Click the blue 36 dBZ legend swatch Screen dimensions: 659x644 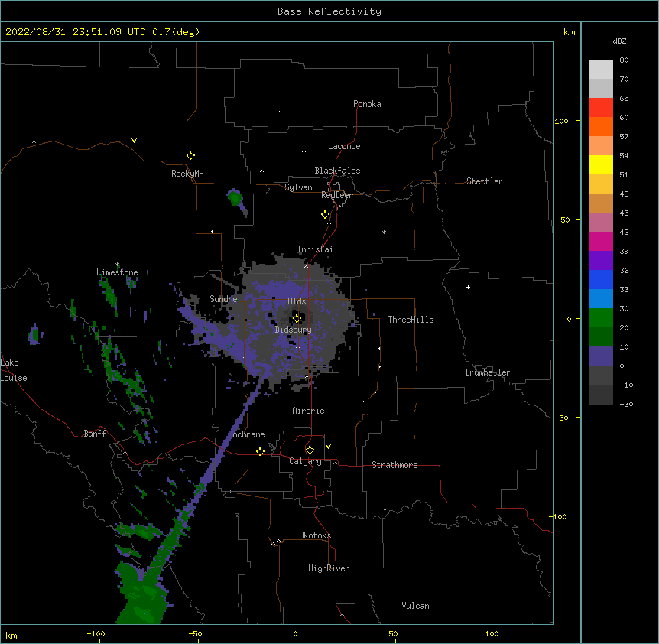click(x=601, y=279)
